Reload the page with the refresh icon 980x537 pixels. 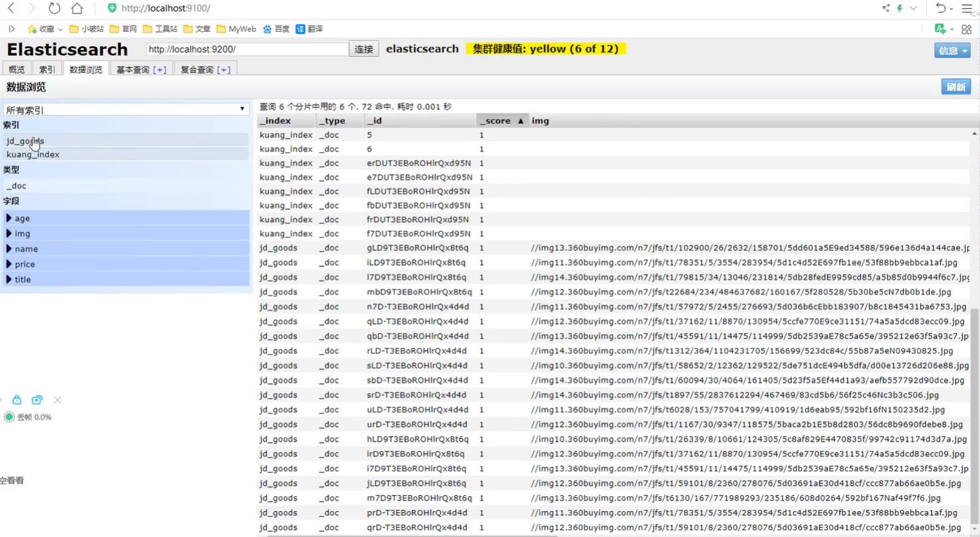coord(54,8)
